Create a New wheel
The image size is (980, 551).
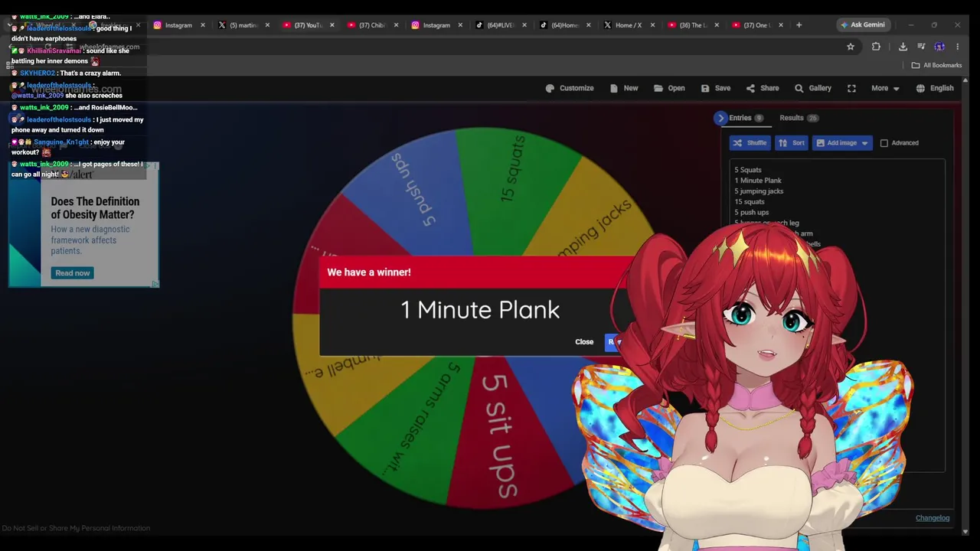coord(624,88)
